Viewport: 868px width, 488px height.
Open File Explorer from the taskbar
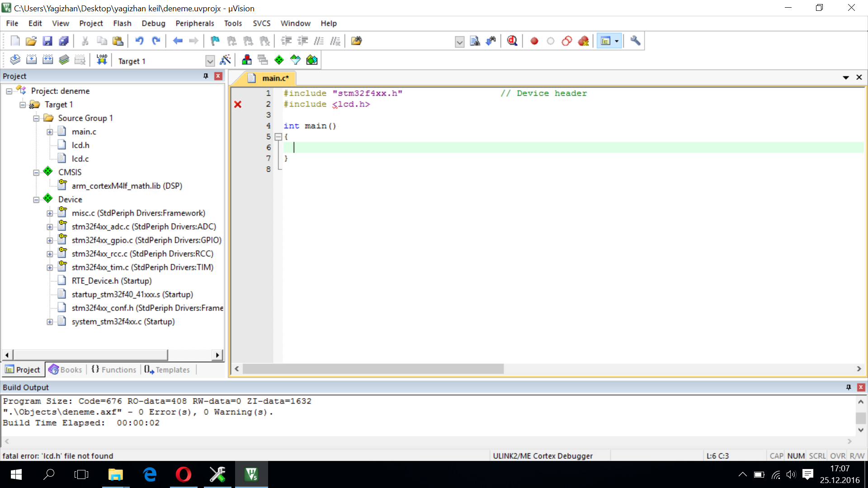(x=115, y=474)
